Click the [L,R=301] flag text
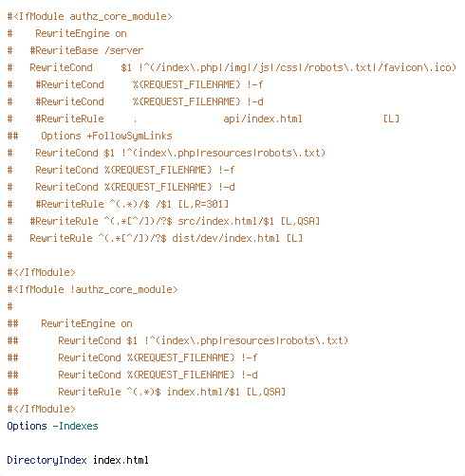Screen dimensions: 465x476 tap(203, 204)
